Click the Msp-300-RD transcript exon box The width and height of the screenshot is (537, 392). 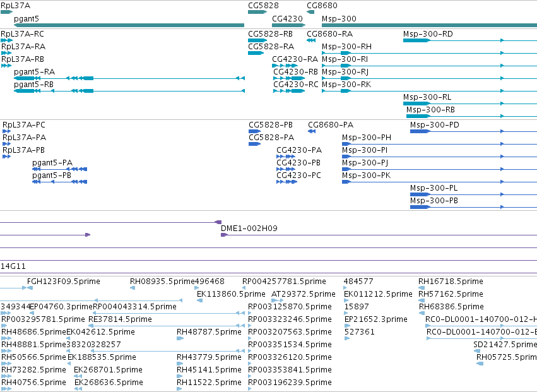click(x=417, y=40)
